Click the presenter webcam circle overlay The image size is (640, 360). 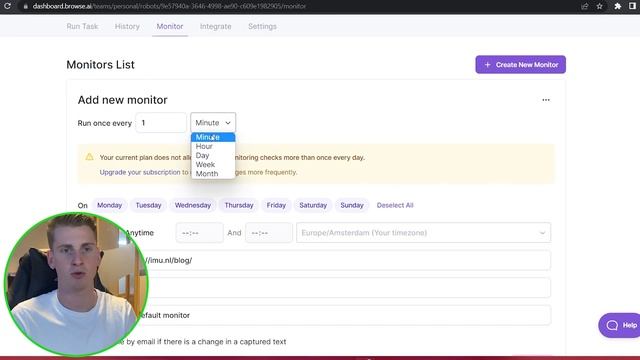[x=76, y=284]
